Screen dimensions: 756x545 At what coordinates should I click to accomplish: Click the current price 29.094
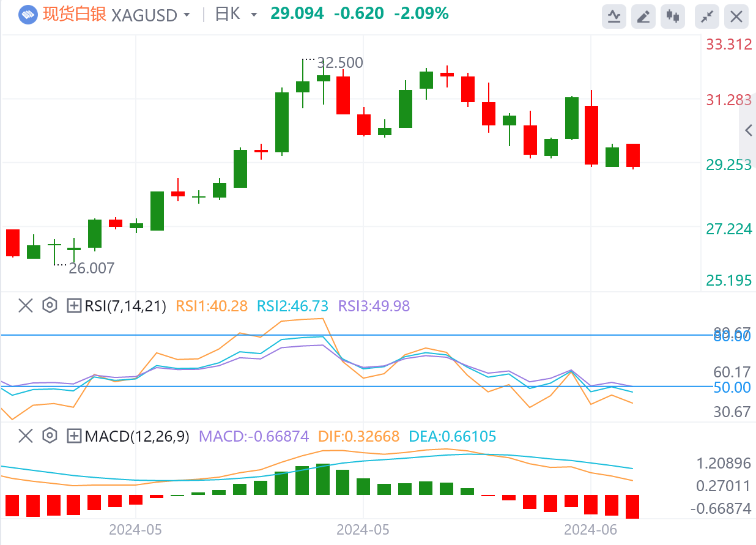(297, 13)
